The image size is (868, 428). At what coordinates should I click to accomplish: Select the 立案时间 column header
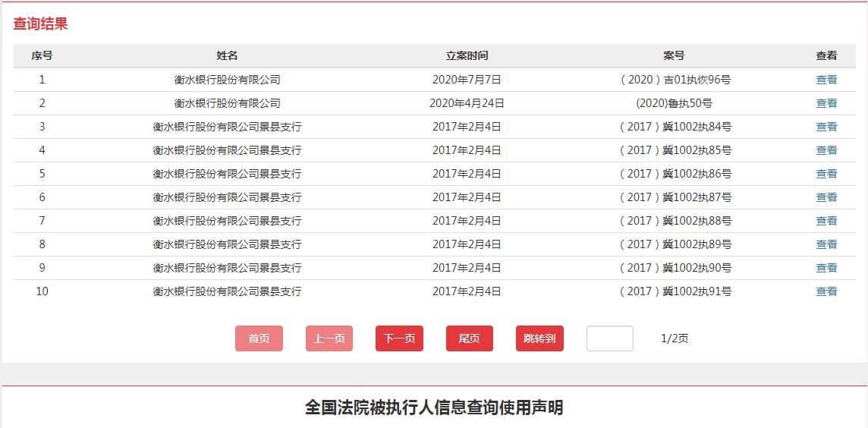click(467, 56)
